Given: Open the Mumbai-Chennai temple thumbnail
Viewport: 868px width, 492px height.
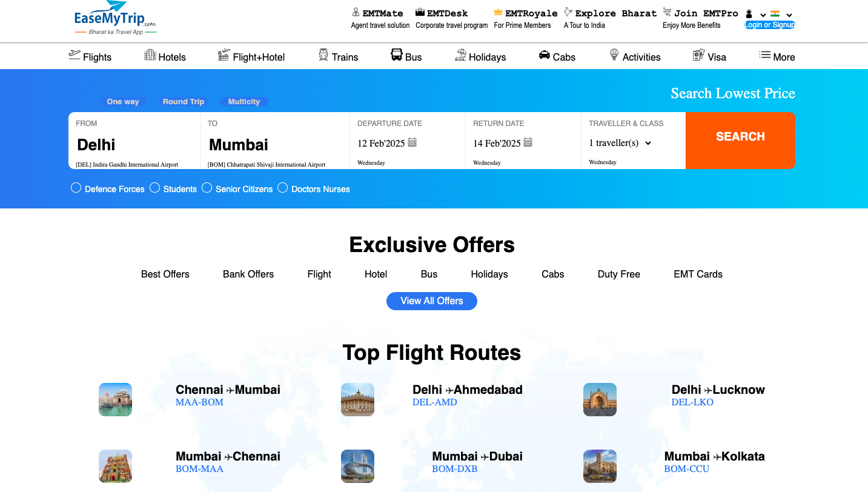Looking at the screenshot, I should click(115, 466).
